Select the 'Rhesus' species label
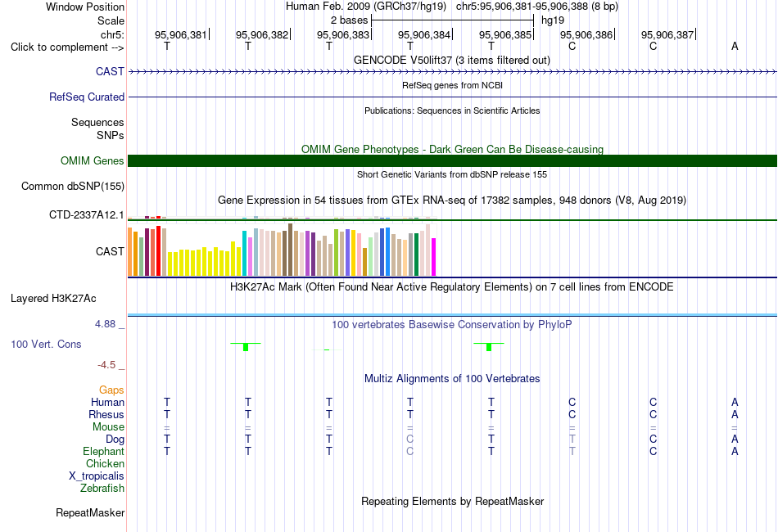778x532 pixels. click(106, 414)
